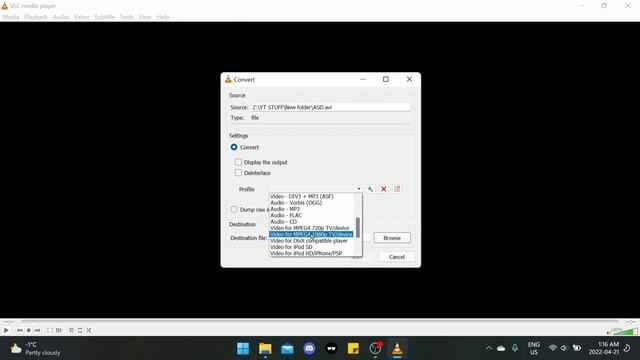This screenshot has height=360, width=640.
Task: Choose Video for iPod HD/iPhone/PSP profile
Action: tap(306, 253)
